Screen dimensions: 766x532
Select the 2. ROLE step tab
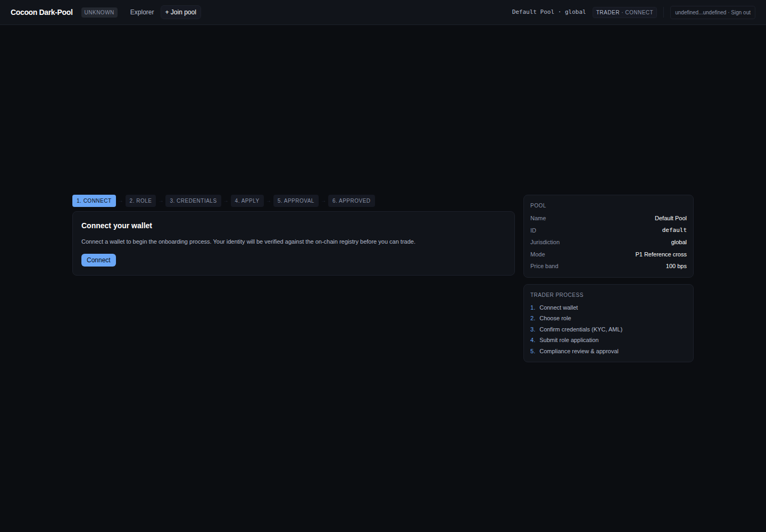[140, 201]
